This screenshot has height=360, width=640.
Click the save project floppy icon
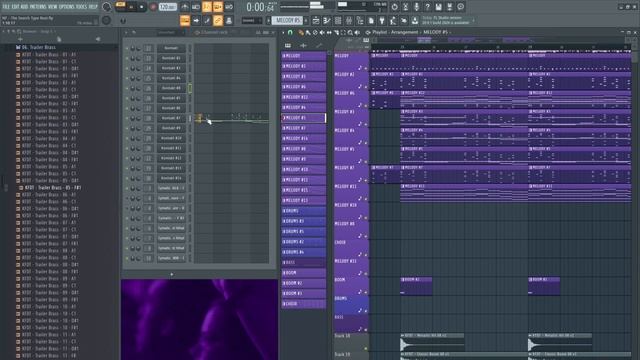[438, 7]
